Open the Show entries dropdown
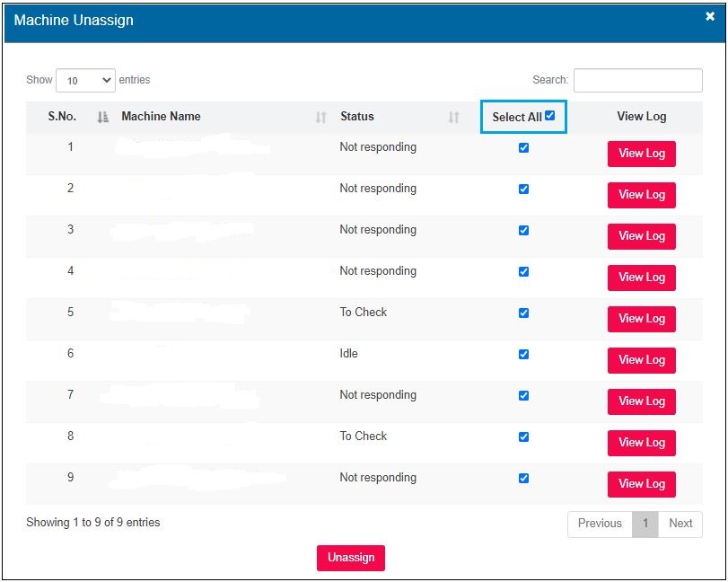 pyautogui.click(x=85, y=80)
